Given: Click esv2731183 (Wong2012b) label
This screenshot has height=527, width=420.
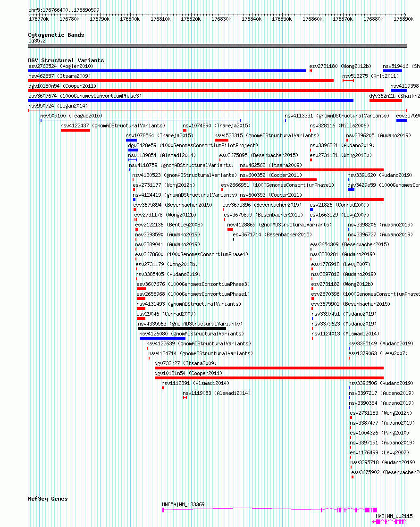Looking at the screenshot, I should (x=381, y=413).
